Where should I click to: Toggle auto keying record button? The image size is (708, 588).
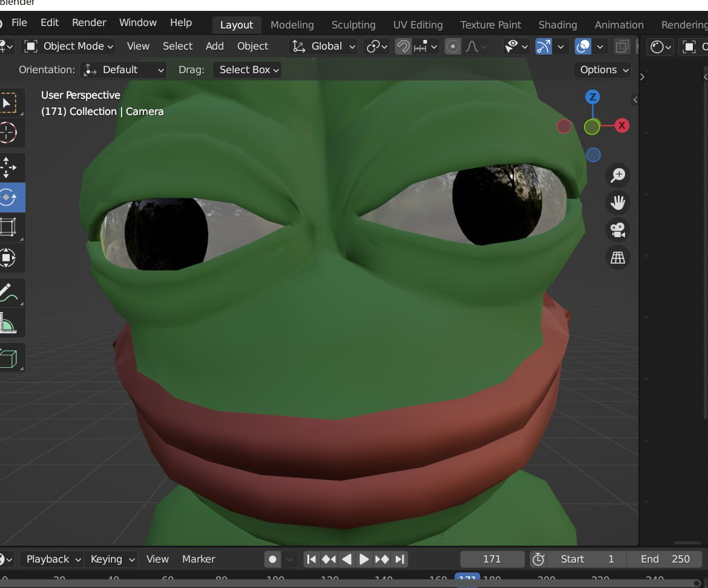(272, 559)
